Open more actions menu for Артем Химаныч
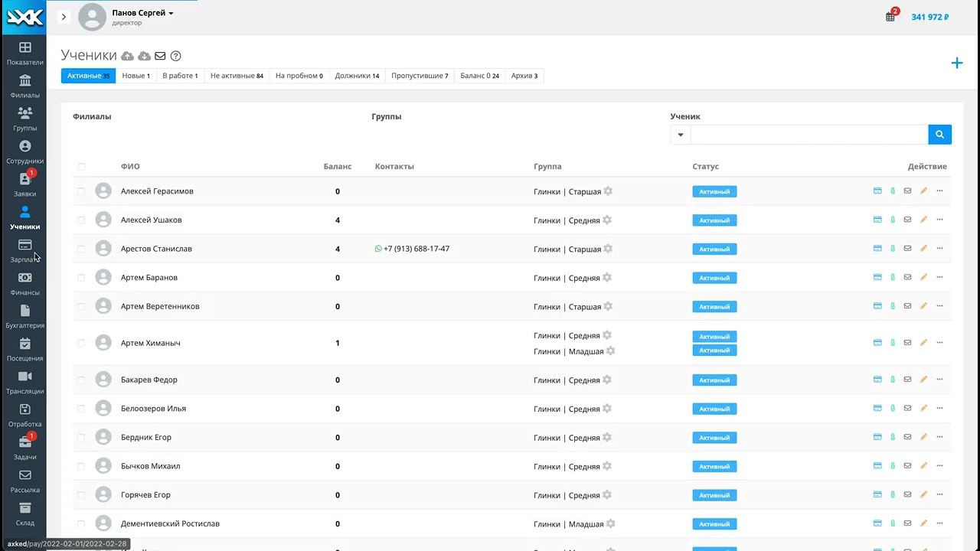Screen dimensions: 980x551 pyautogui.click(x=939, y=343)
